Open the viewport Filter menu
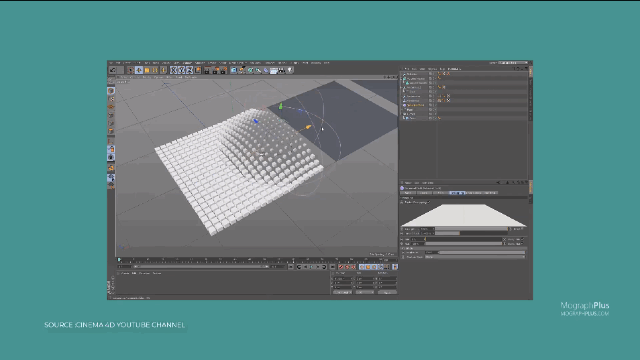The height and width of the screenshot is (360, 640). pos(169,77)
